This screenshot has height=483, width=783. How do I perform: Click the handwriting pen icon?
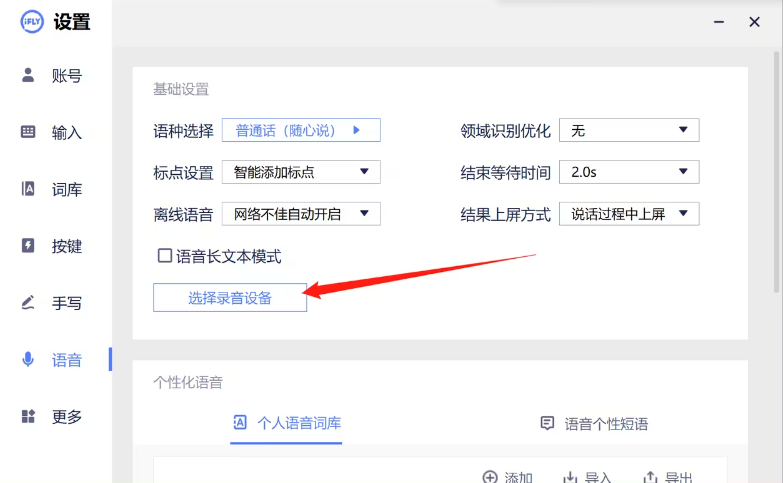pyautogui.click(x=28, y=302)
